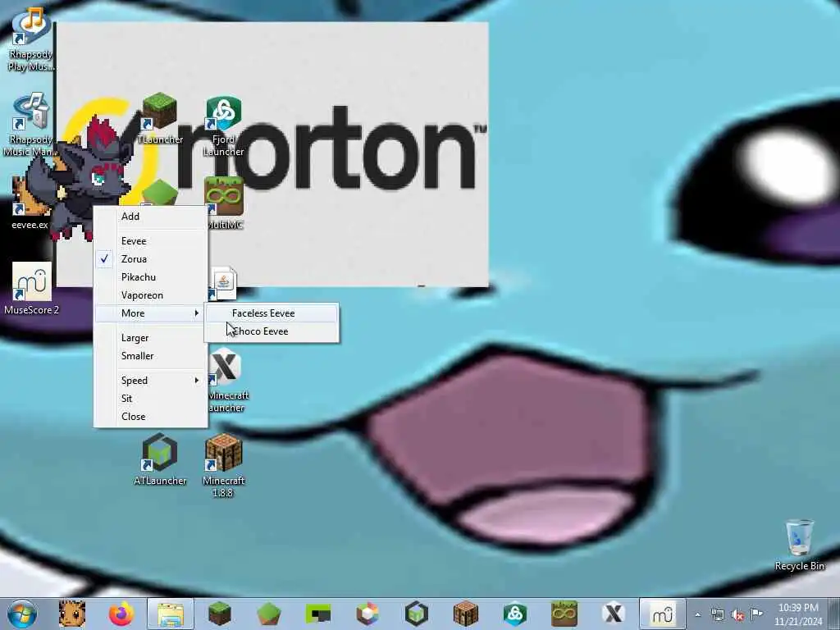
Task: Show hidden system tray icons
Action: (x=697, y=614)
